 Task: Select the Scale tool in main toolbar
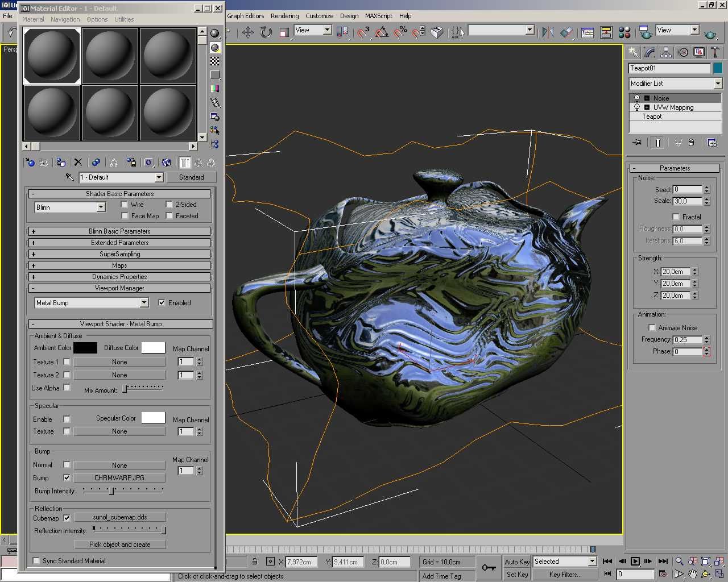pyautogui.click(x=284, y=32)
